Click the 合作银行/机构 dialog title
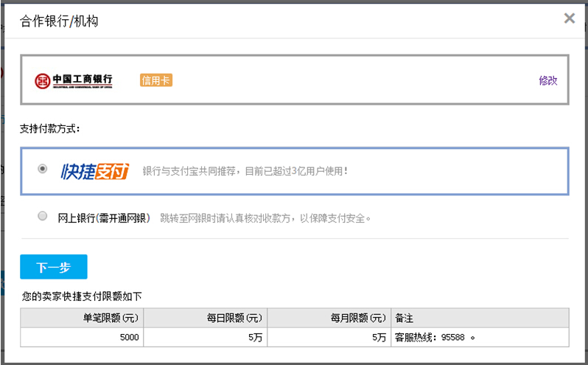The height and width of the screenshot is (365, 588). pyautogui.click(x=59, y=21)
